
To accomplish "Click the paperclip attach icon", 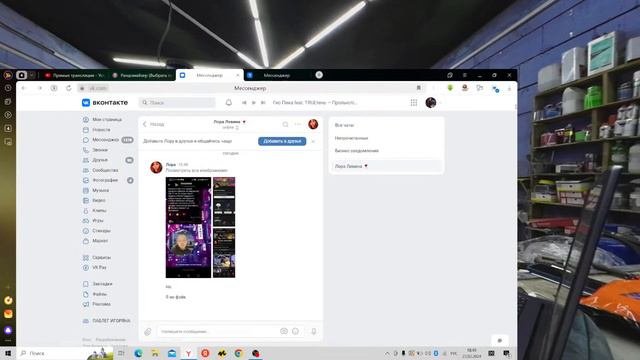I will [148, 332].
